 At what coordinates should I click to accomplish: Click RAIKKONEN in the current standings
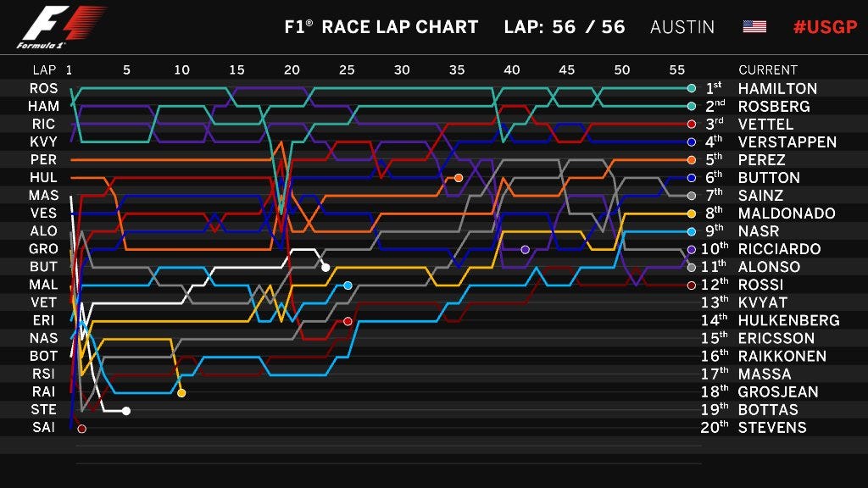pos(782,356)
